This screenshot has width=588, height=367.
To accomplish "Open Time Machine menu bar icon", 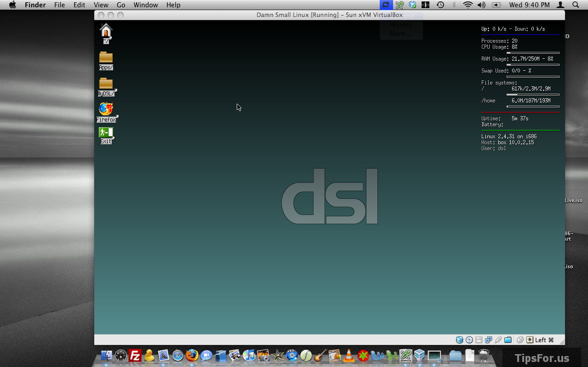I will click(x=440, y=5).
